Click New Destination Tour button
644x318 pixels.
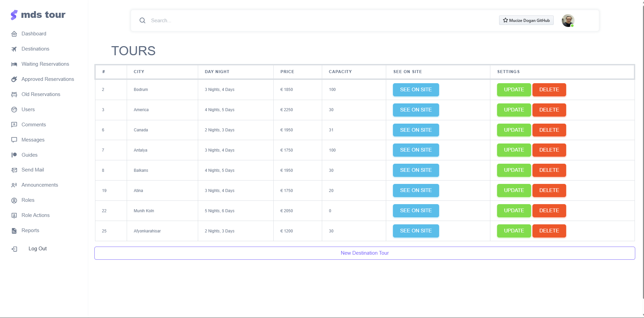pos(365,253)
